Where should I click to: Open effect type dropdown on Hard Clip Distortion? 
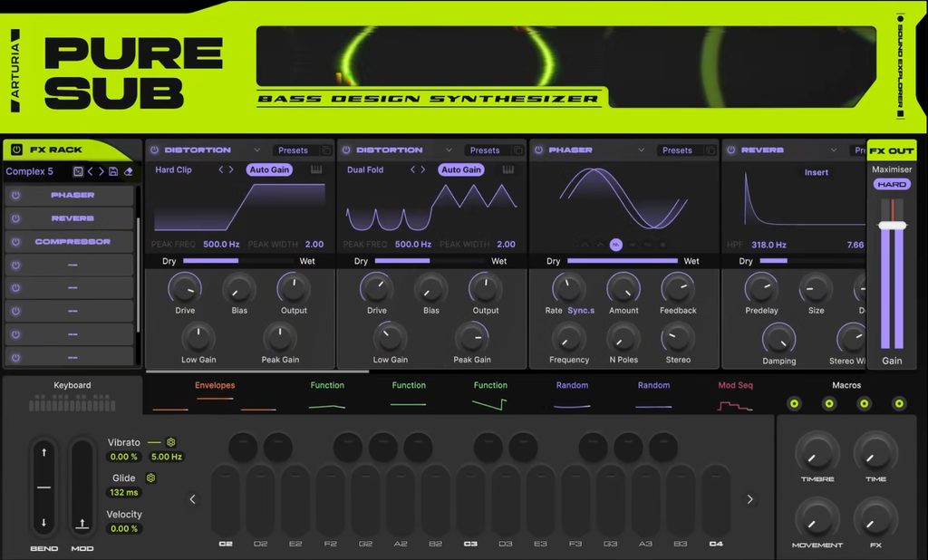[x=256, y=150]
